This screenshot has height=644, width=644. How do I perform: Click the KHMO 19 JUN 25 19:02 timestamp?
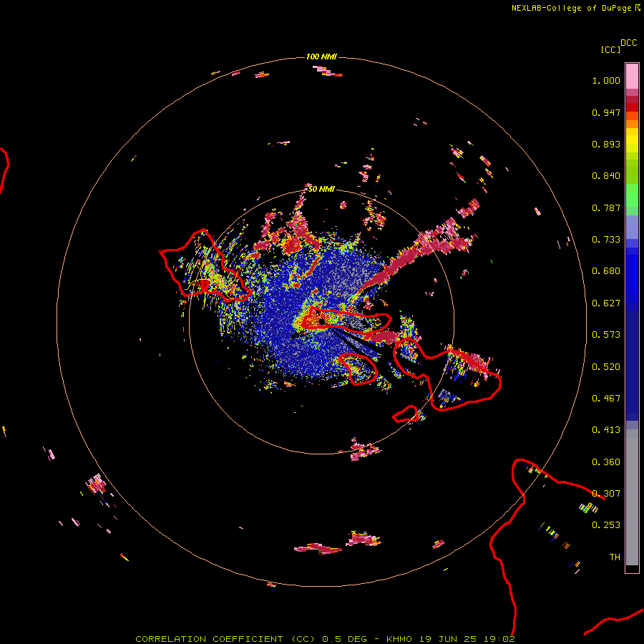(x=451, y=639)
